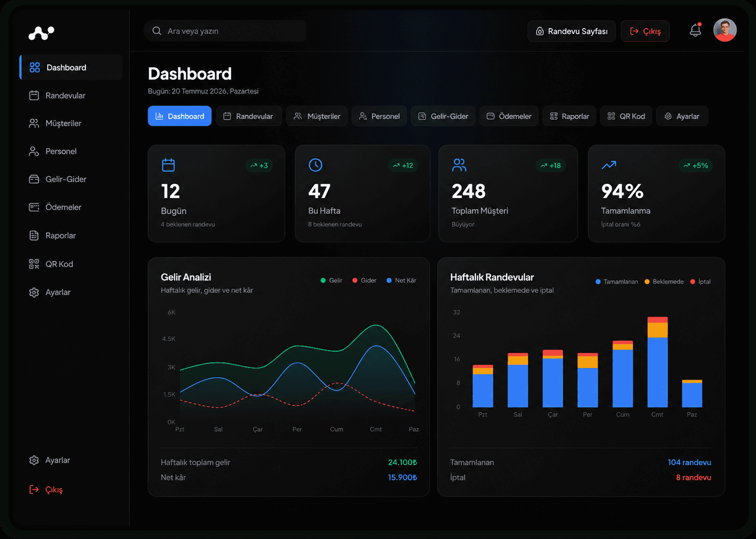Click the notification bell icon

pyautogui.click(x=695, y=31)
